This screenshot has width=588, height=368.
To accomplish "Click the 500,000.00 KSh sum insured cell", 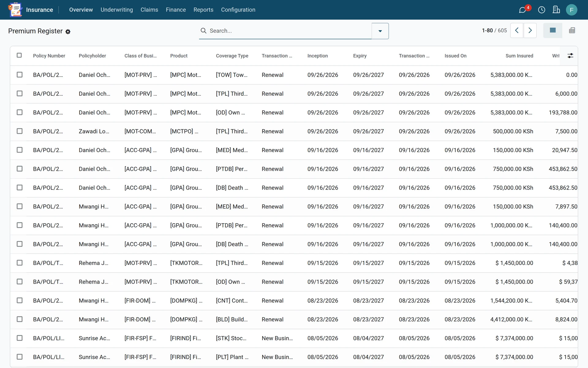I will [513, 131].
